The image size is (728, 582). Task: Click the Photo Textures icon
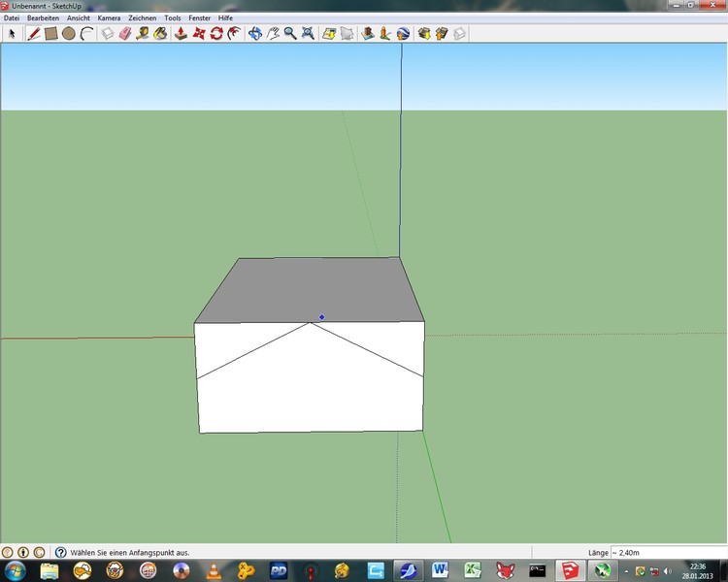pos(385,33)
